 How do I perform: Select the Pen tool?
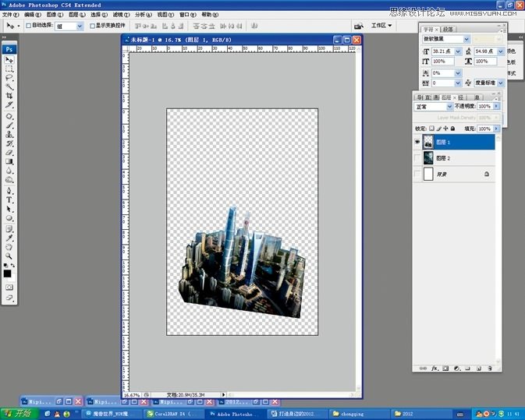[9, 191]
